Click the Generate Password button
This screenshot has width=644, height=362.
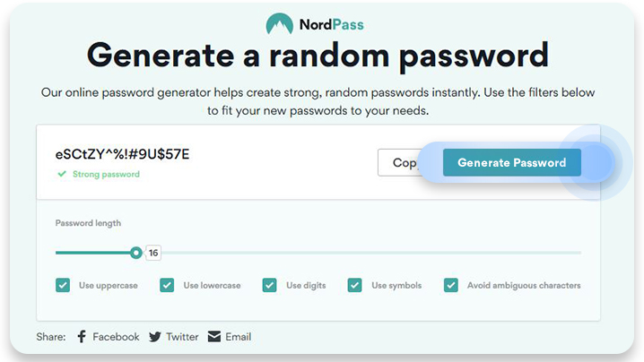(512, 162)
